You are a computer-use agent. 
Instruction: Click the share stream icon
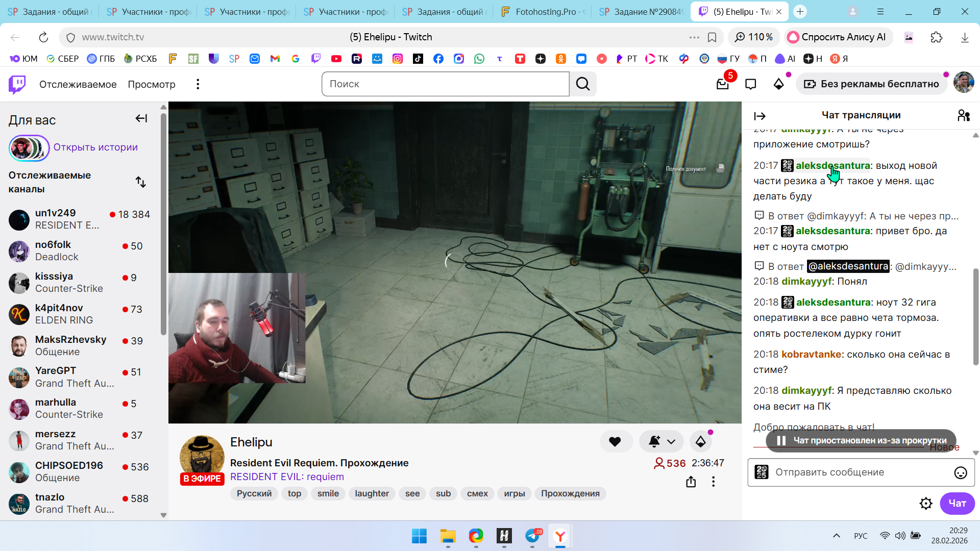click(691, 482)
